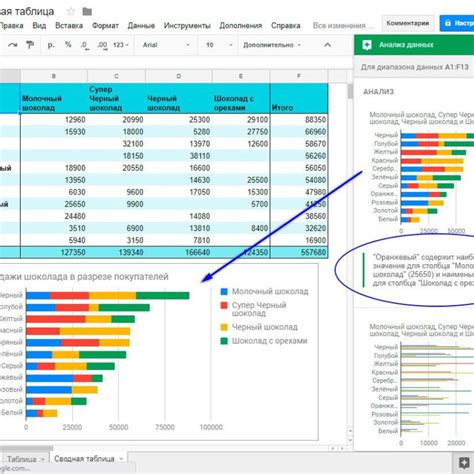This screenshot has width=474, height=474.
Task: Decrease decimal places
Action: pyautogui.click(x=85, y=45)
